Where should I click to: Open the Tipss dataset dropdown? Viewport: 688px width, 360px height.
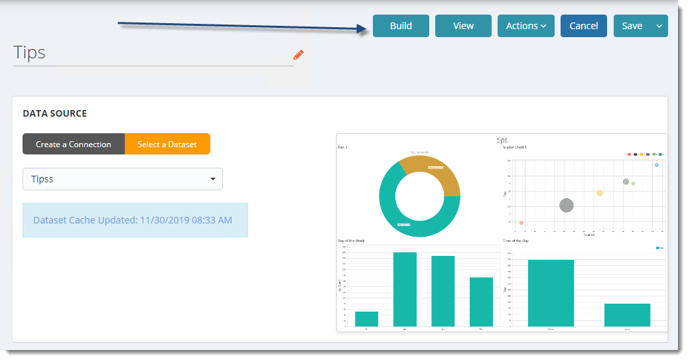coord(122,179)
